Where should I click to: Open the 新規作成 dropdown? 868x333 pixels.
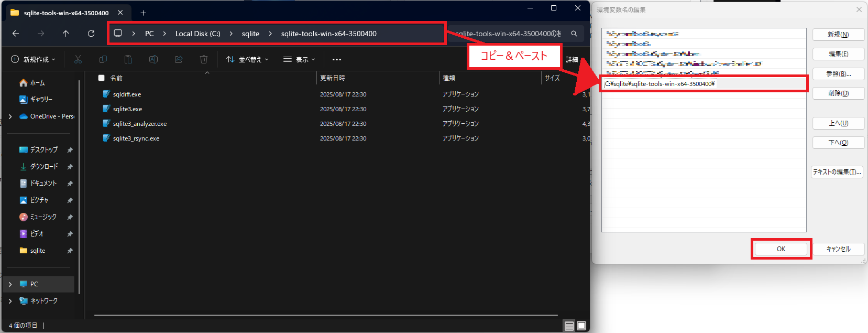pos(33,59)
